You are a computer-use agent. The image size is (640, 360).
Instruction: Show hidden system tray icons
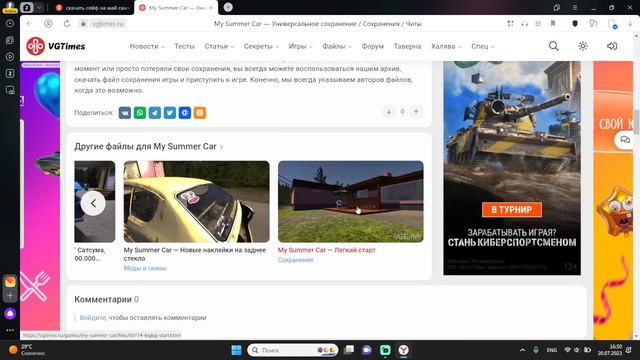point(522,350)
